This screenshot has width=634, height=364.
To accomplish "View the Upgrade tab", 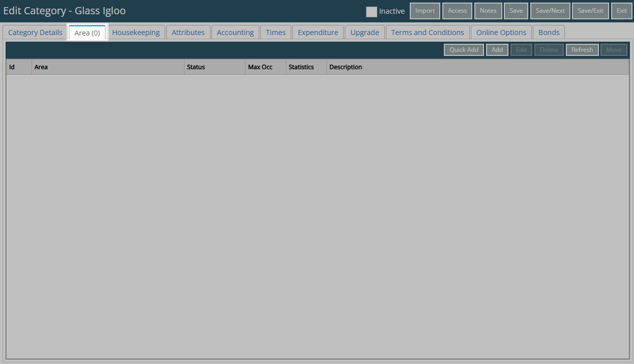I will tap(365, 33).
